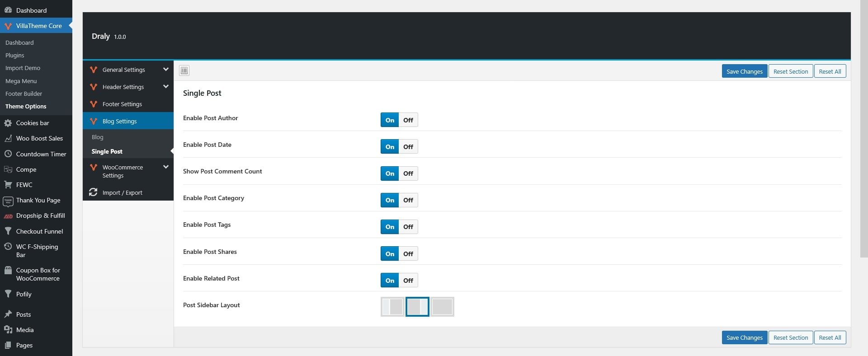The width and height of the screenshot is (868, 356).
Task: Click the top Save Changes button
Action: [x=744, y=71]
